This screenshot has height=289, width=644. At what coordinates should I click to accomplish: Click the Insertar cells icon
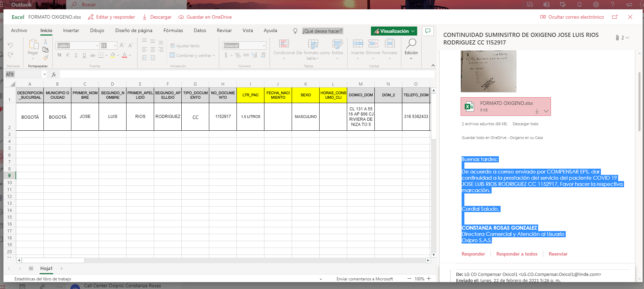click(358, 43)
